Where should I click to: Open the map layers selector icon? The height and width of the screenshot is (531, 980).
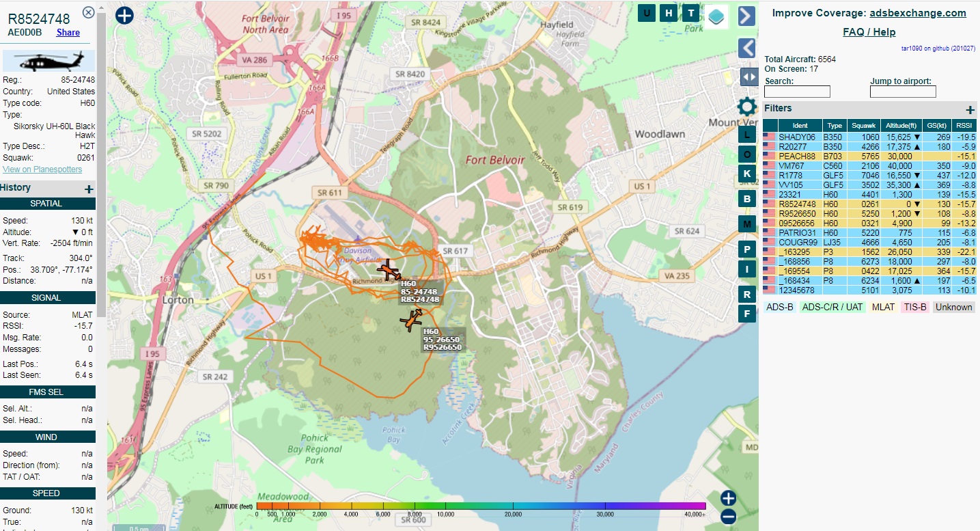tap(716, 16)
